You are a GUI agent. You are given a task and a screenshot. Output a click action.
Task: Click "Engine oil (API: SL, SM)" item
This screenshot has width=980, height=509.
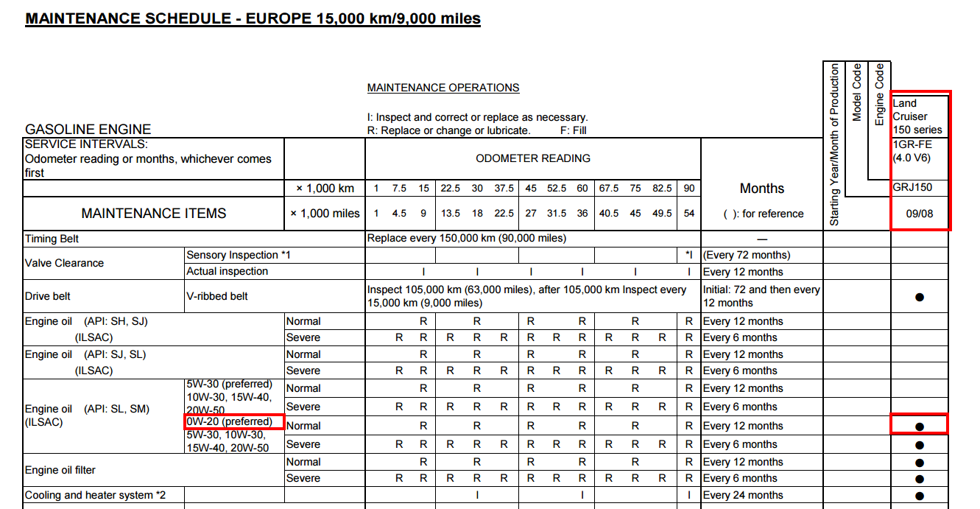point(88,409)
